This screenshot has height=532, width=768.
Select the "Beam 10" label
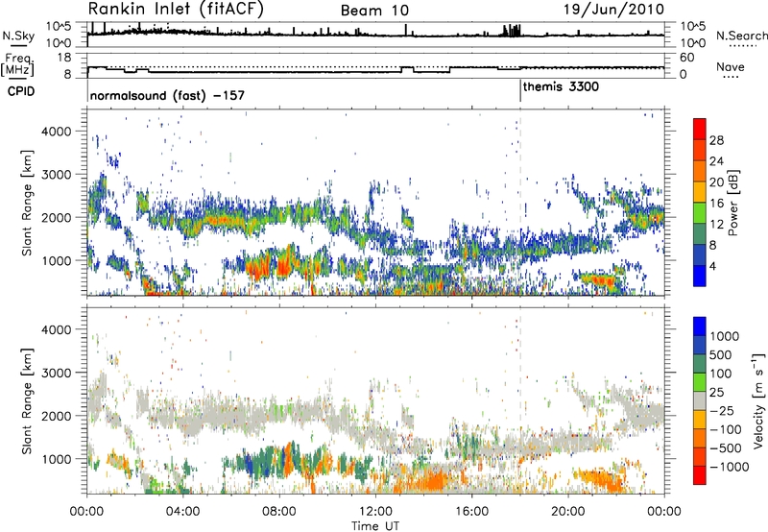point(374,11)
